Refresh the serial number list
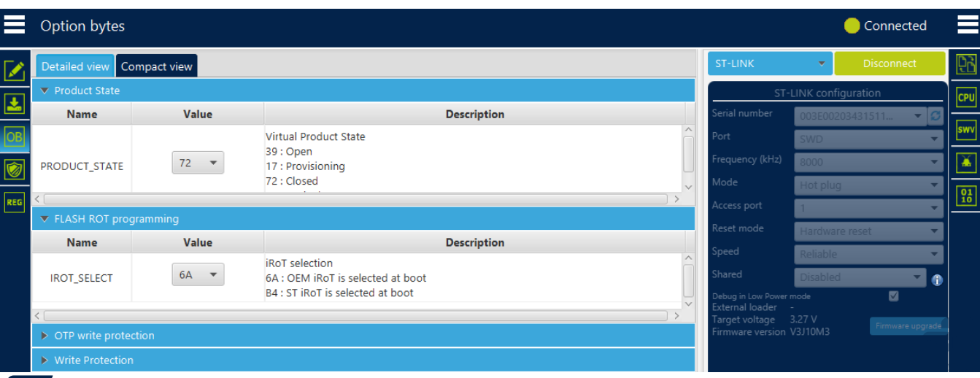 [935, 116]
